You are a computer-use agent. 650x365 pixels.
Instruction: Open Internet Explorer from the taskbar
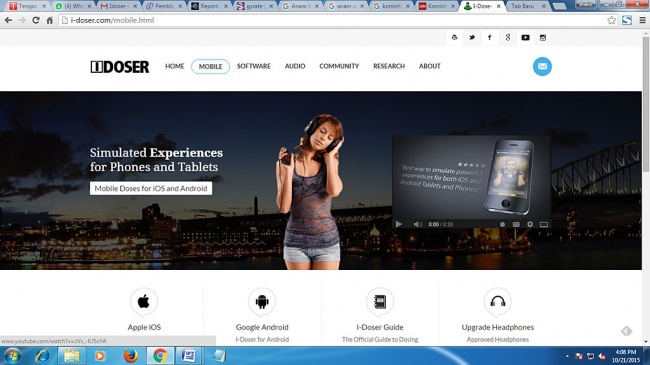pyautogui.click(x=42, y=356)
